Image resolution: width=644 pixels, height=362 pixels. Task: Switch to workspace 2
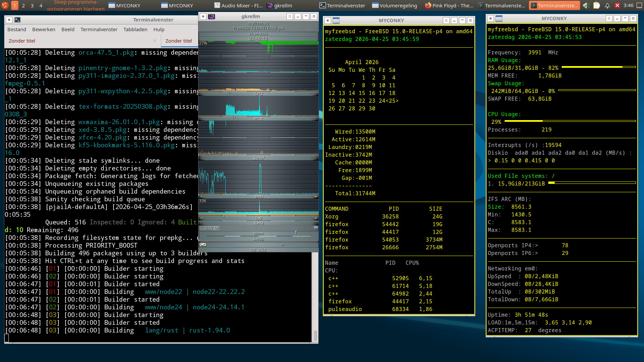click(24, 5)
